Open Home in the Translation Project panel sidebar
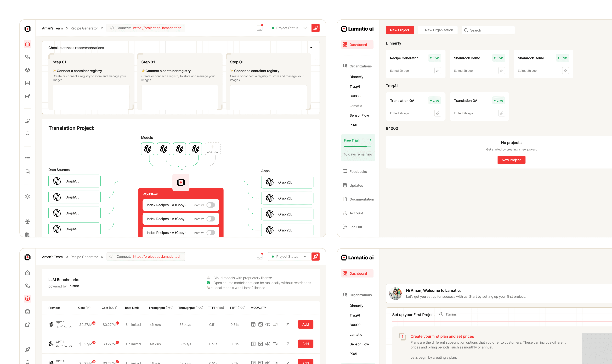The width and height of the screenshot is (612, 364). tap(28, 44)
